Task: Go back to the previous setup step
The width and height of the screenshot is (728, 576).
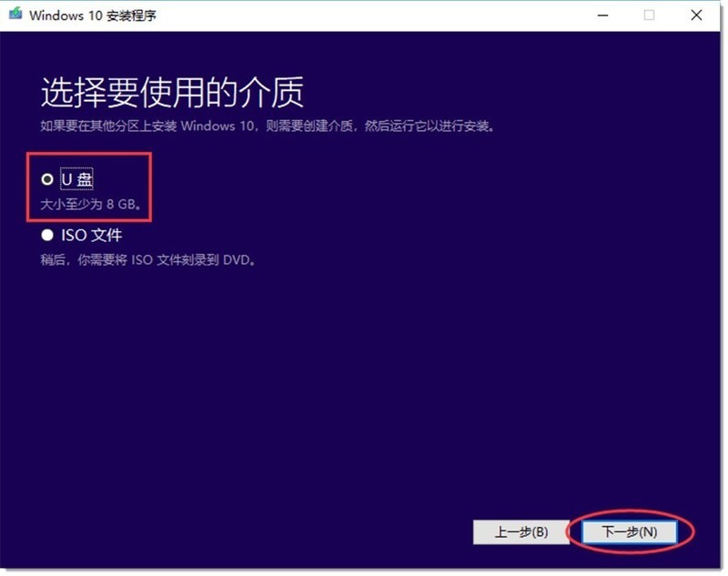Action: pos(521,532)
